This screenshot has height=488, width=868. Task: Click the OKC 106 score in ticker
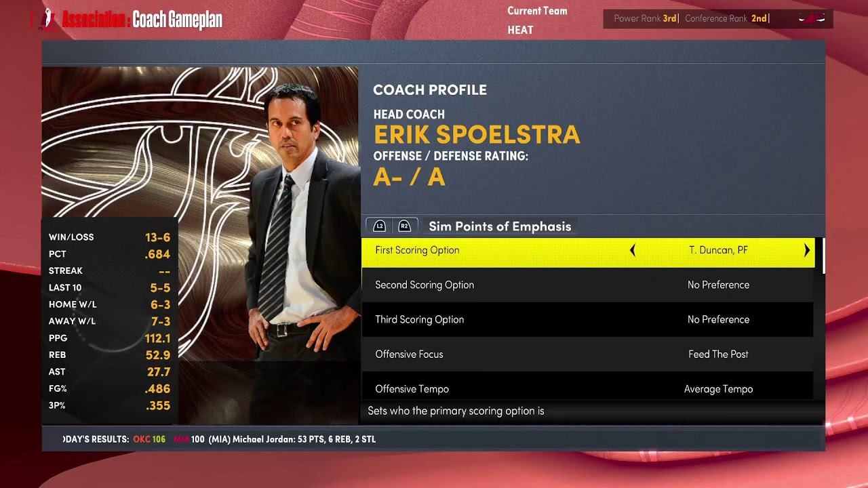pos(149,439)
